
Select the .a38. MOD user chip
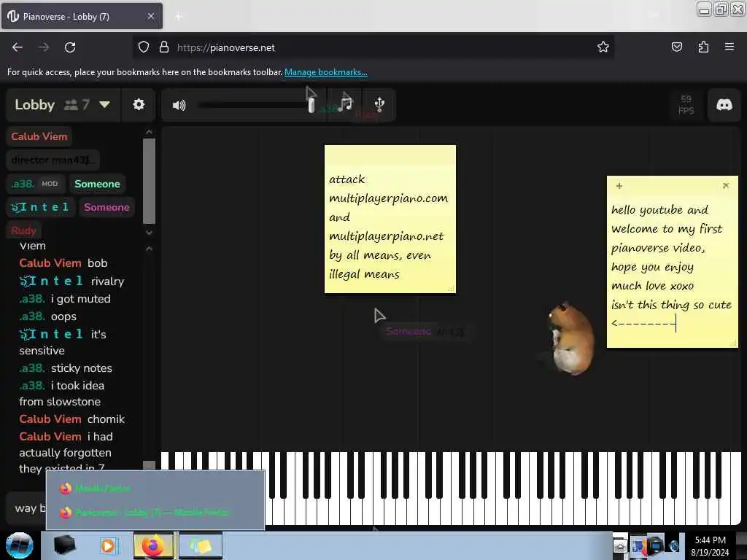pyautogui.click(x=36, y=184)
